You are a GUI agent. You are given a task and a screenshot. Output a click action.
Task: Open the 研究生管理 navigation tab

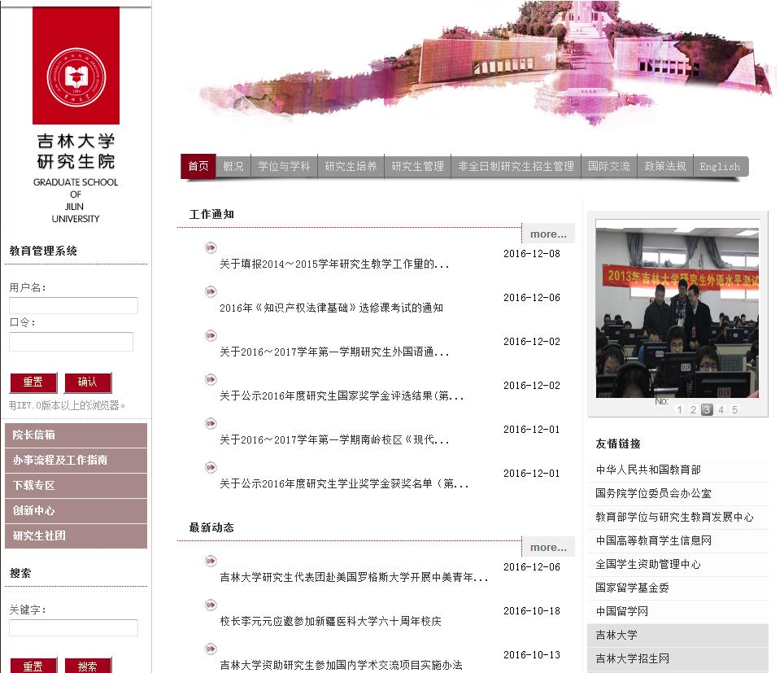417,166
